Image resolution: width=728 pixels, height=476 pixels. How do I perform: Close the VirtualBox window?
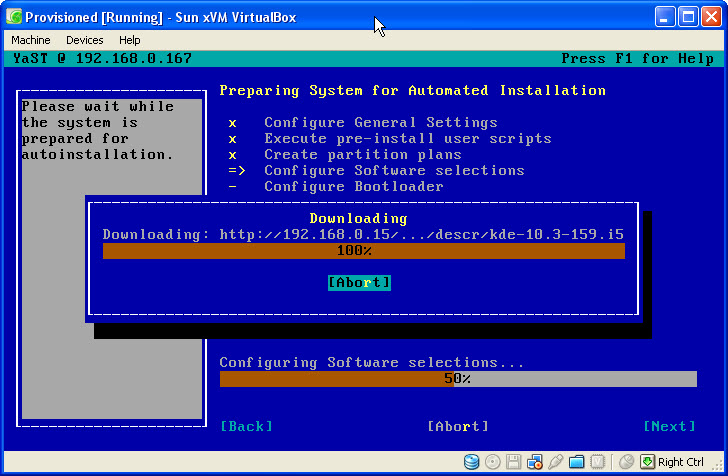(x=711, y=17)
